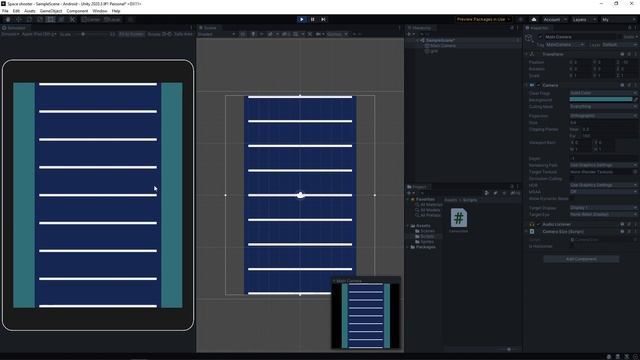640x360 pixels.
Task: Select grid object in the Hierarchy
Action: pos(432,51)
